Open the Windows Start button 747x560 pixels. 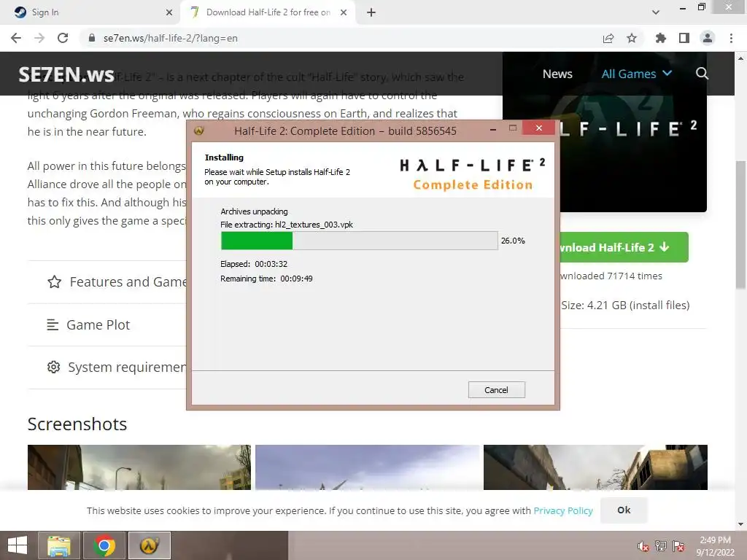coord(18,545)
